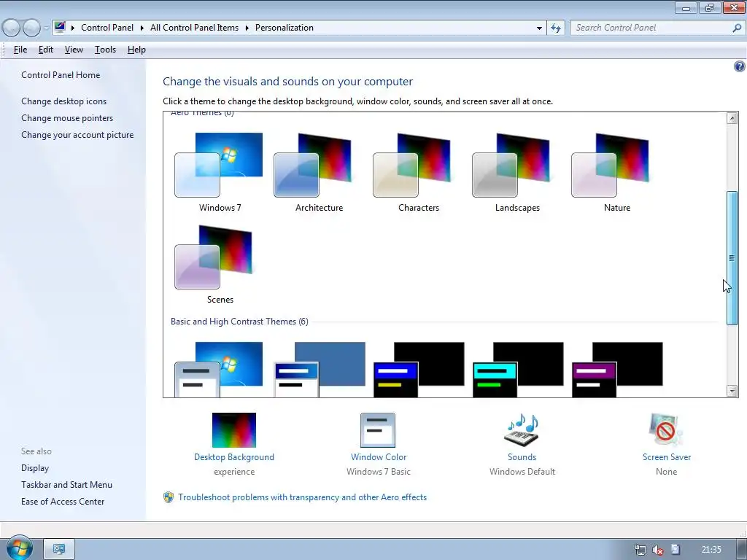Expand arrow before Control Panel breadcrumb
This screenshot has width=747, height=560.
pos(73,28)
